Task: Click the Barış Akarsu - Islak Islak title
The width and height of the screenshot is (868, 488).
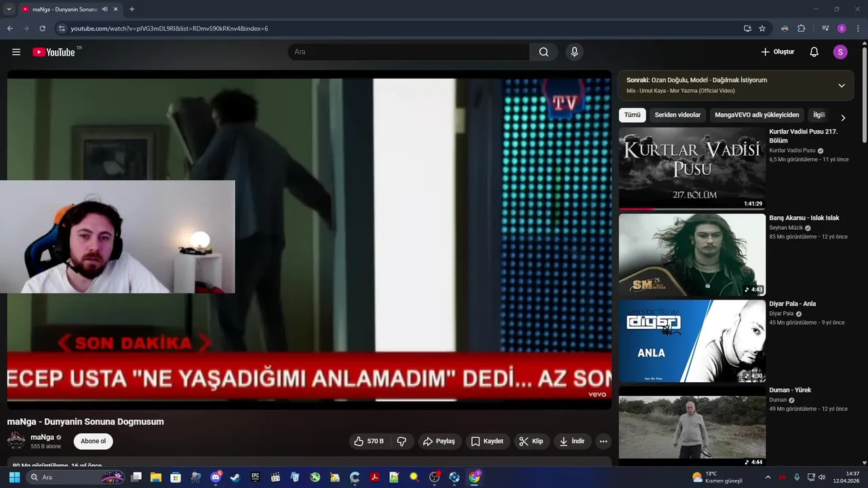Action: pos(804,218)
